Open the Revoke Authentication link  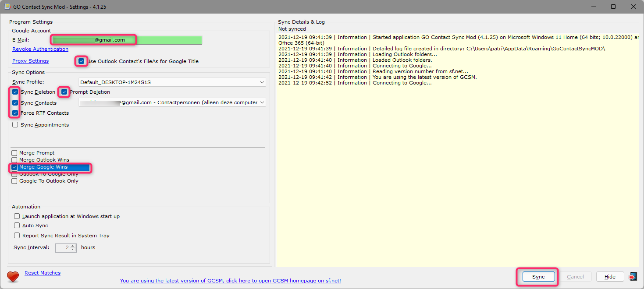(x=40, y=49)
